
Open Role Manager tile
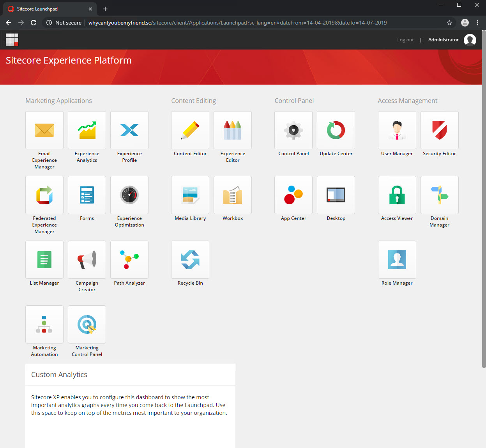pyautogui.click(x=397, y=260)
